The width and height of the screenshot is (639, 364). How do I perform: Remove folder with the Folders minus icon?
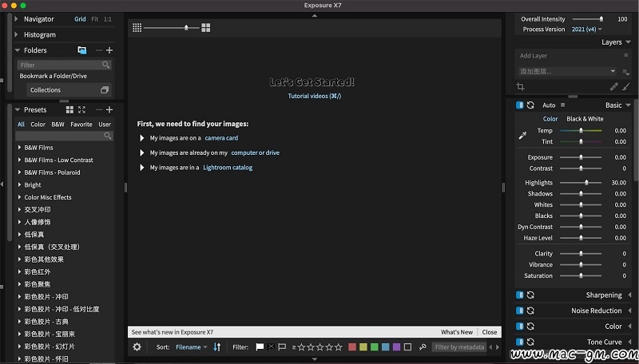98,50
